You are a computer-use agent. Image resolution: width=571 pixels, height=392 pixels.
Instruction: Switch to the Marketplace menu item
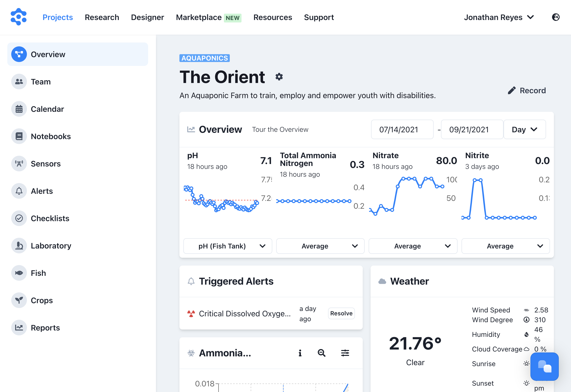pyautogui.click(x=199, y=17)
